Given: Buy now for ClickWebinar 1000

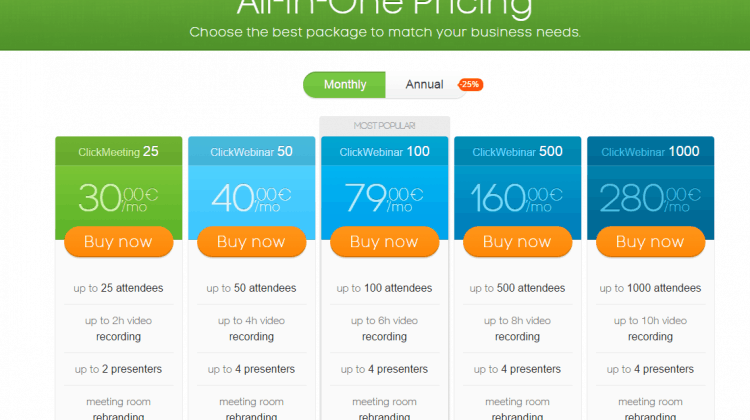Looking at the screenshot, I should point(651,242).
